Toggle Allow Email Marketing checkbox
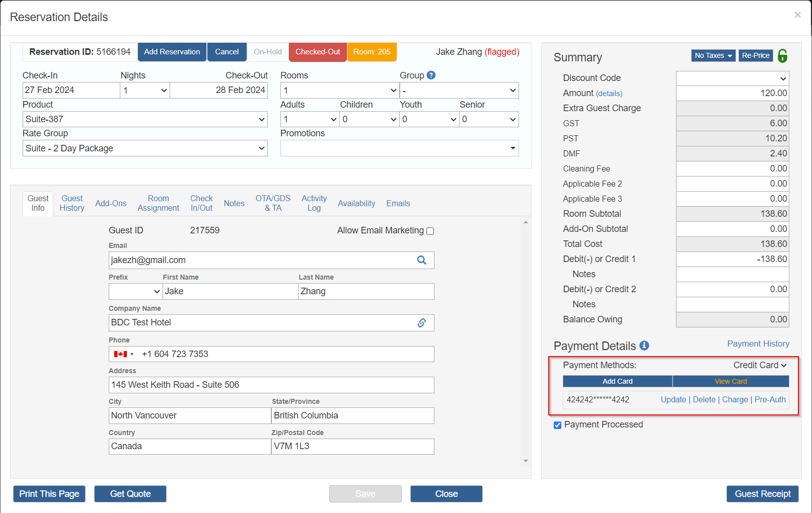 coord(430,231)
